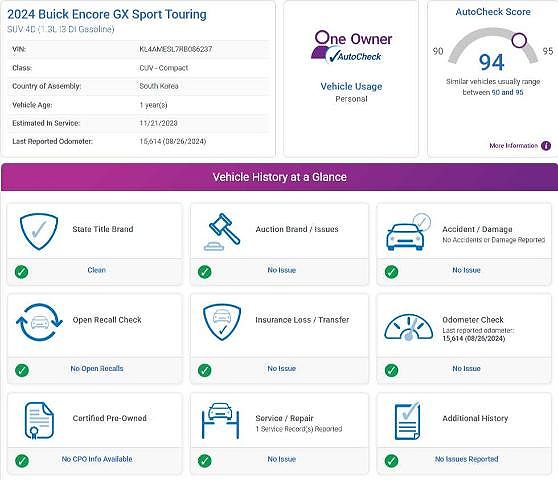
Task: Click the Additional History checklist icon
Action: [407, 421]
